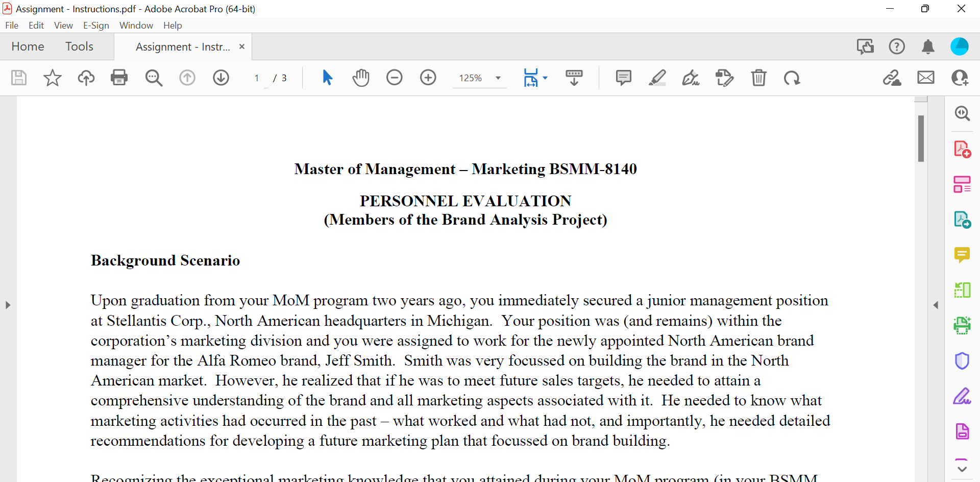Open the blue account profile avatar
The width and height of the screenshot is (980, 482).
pos(960,46)
